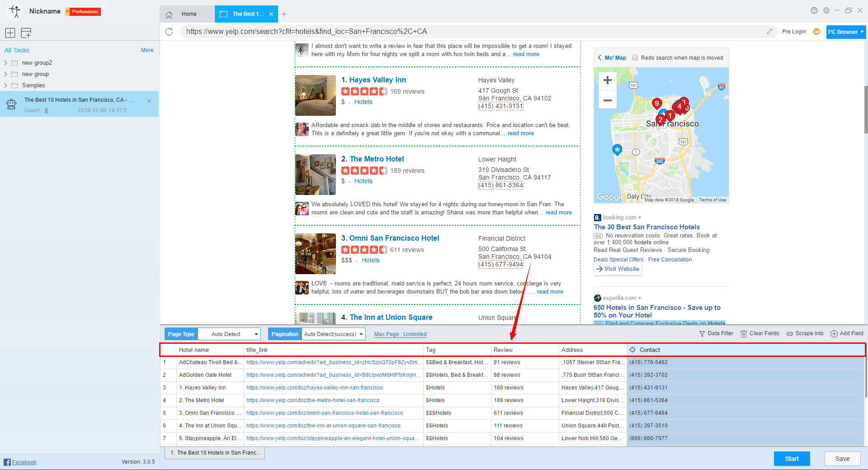This screenshot has width=868, height=470.
Task: Click the AdGolden Gate Hotel cell
Action: (x=210, y=375)
